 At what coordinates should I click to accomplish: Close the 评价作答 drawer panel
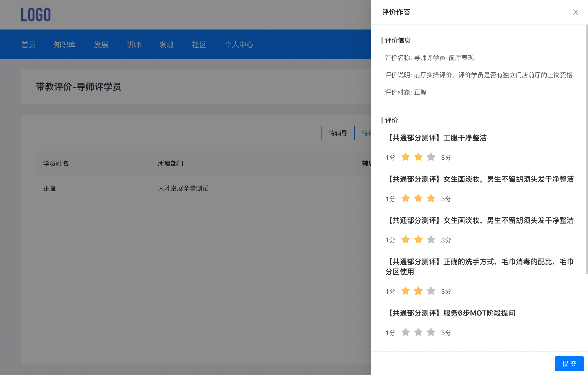(575, 12)
